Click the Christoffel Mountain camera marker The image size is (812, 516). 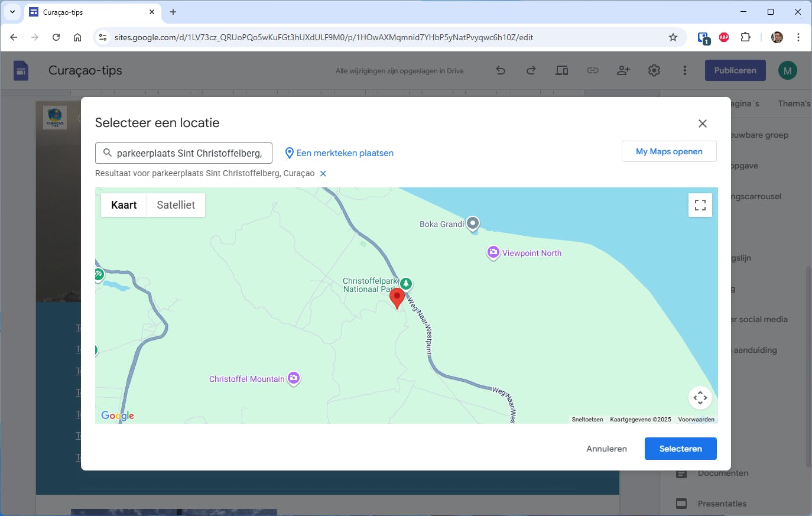(294, 378)
